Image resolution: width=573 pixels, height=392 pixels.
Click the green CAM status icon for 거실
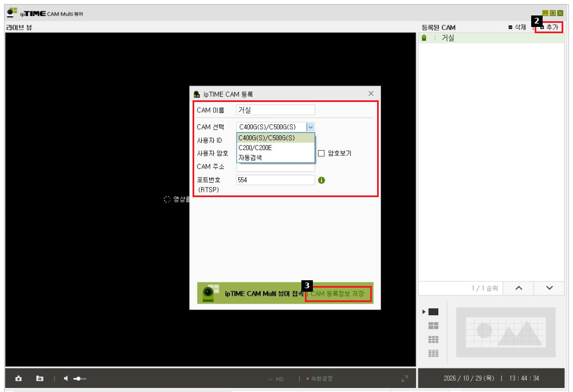click(424, 38)
